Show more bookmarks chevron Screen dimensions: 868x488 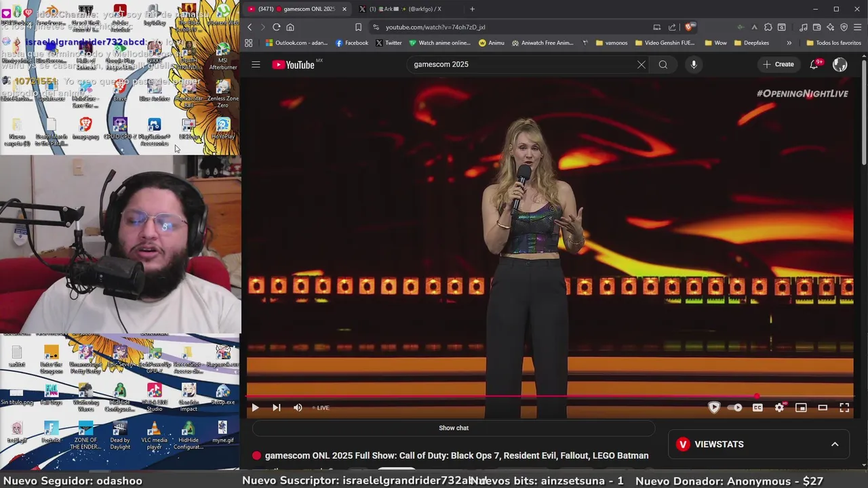point(789,43)
